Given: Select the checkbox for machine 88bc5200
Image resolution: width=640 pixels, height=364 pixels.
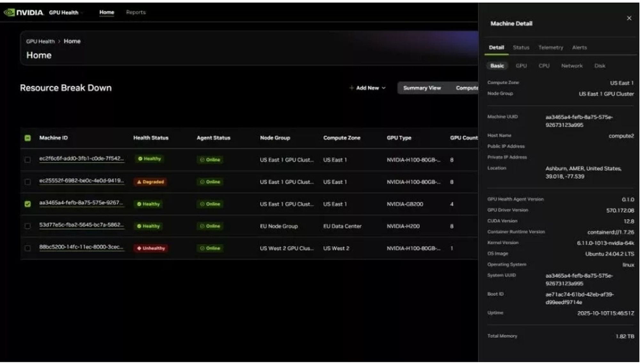Looking at the screenshot, I should tap(28, 248).
